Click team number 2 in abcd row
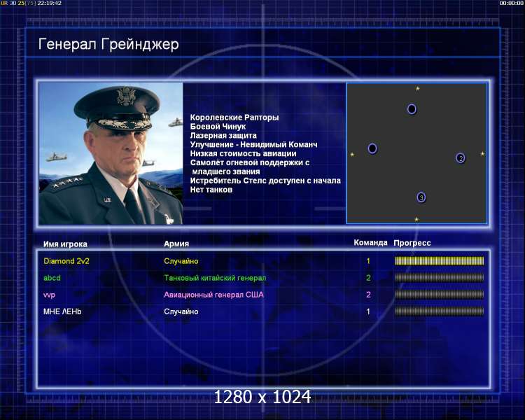 coord(368,278)
